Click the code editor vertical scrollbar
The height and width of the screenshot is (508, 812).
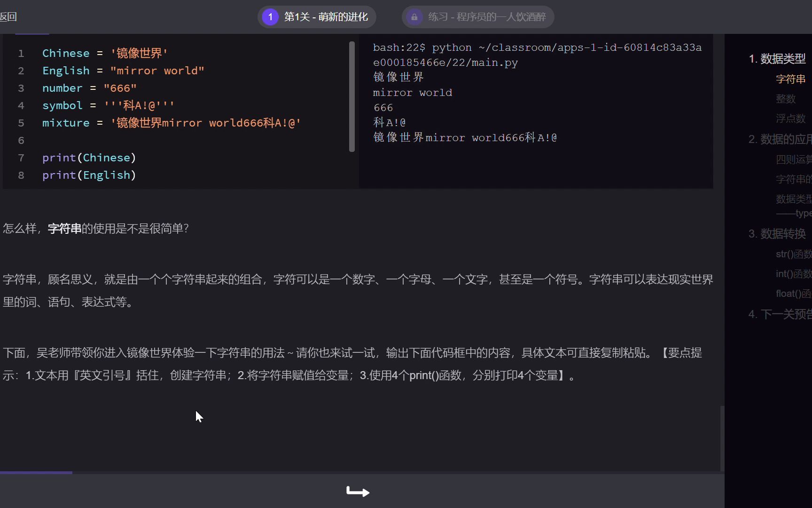[352, 96]
